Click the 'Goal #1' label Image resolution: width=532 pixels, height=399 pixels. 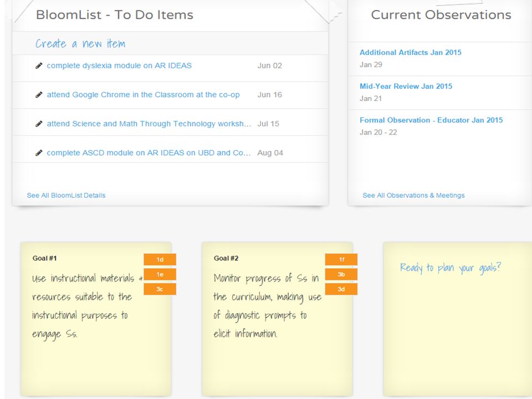click(44, 258)
